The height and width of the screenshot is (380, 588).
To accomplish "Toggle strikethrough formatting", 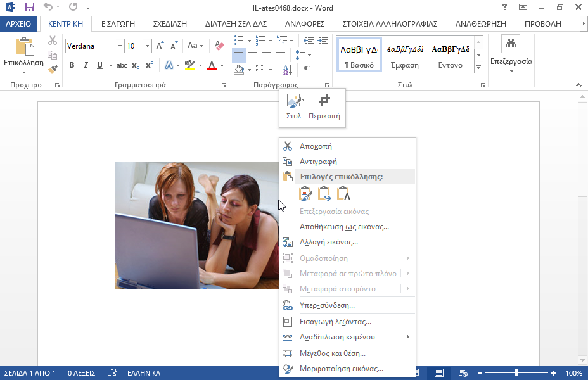I will pyautogui.click(x=122, y=65).
